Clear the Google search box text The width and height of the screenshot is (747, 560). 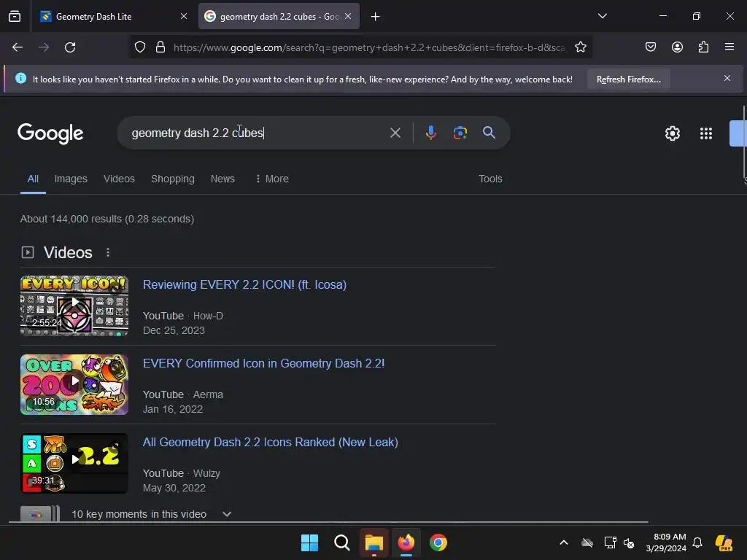(395, 133)
